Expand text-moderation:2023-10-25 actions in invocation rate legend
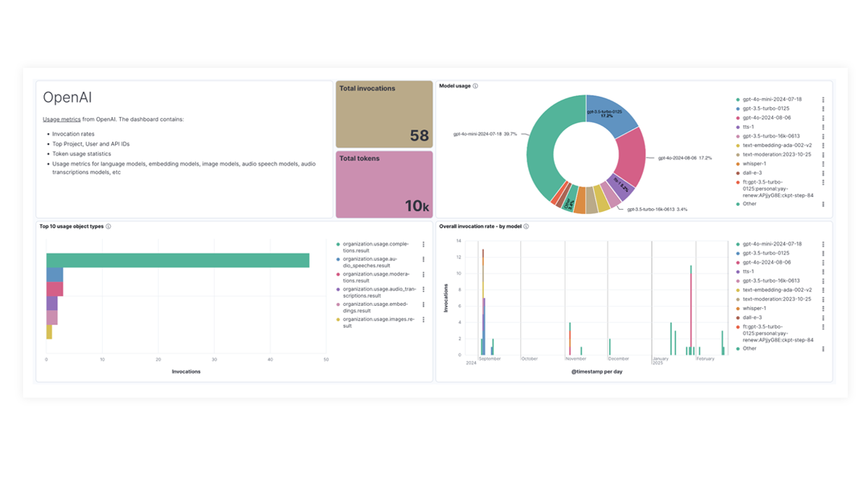This screenshot has width=868, height=488. 823,299
